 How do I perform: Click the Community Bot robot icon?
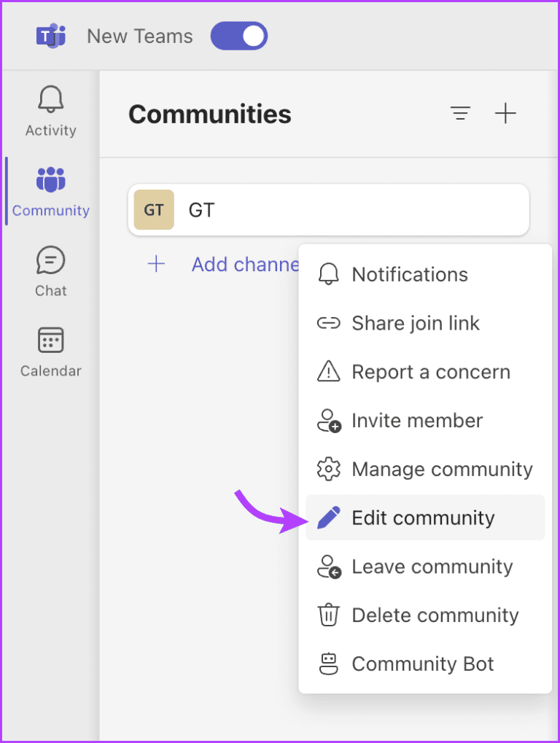pyautogui.click(x=329, y=664)
